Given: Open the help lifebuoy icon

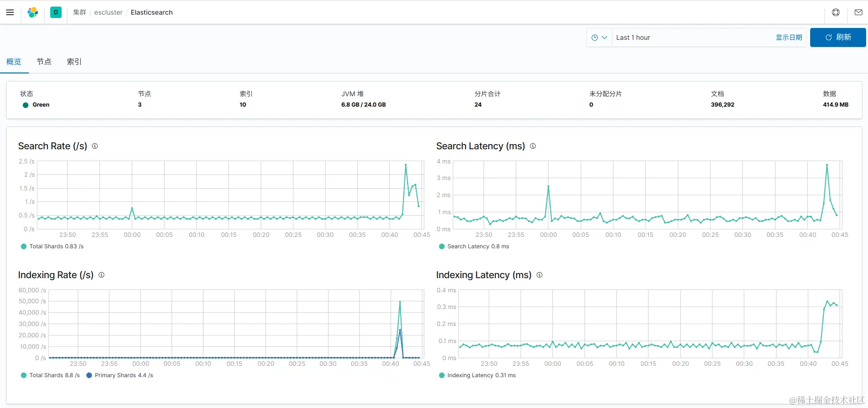Looking at the screenshot, I should (x=836, y=12).
